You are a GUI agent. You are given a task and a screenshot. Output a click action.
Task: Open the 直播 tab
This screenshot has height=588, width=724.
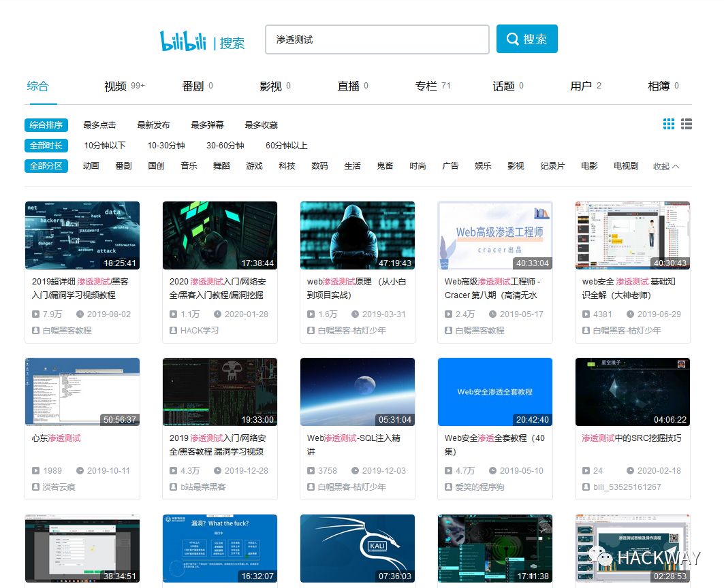[x=352, y=86]
